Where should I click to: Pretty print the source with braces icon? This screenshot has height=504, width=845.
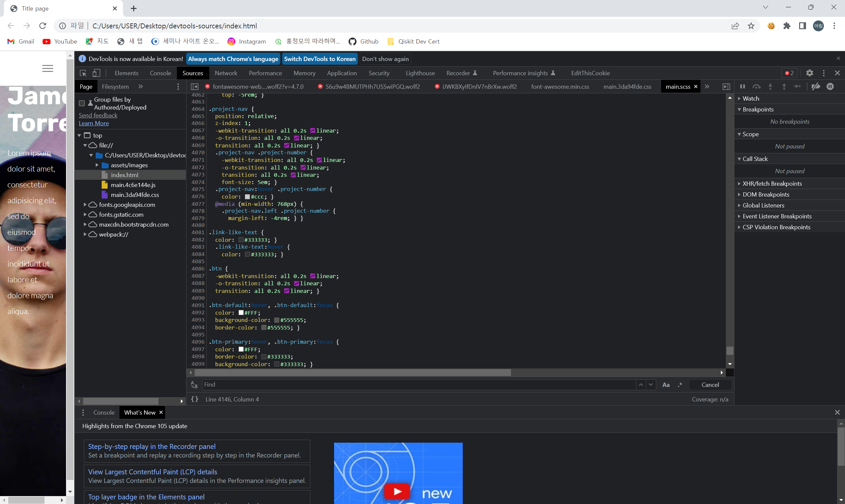point(195,399)
